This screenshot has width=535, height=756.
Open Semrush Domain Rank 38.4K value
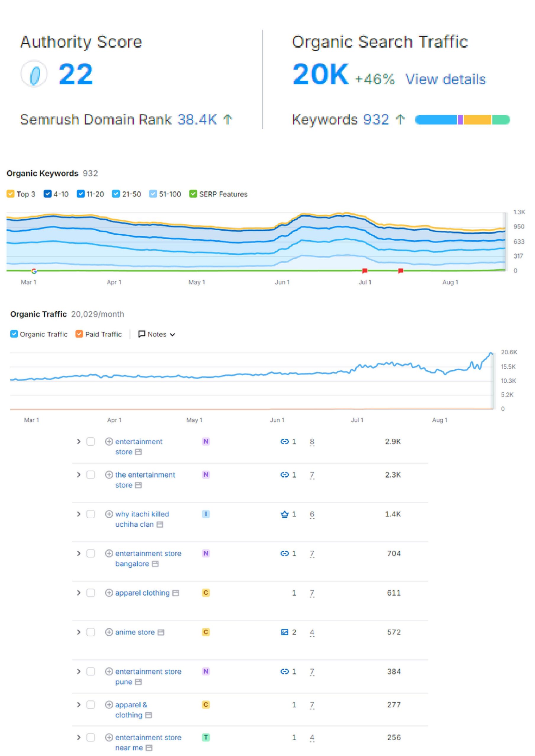197,119
